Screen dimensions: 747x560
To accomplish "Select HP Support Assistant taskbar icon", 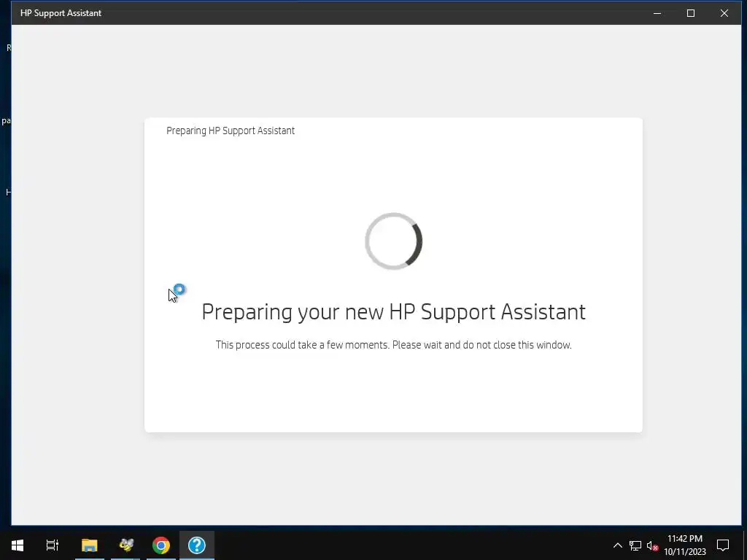I will pos(197,545).
